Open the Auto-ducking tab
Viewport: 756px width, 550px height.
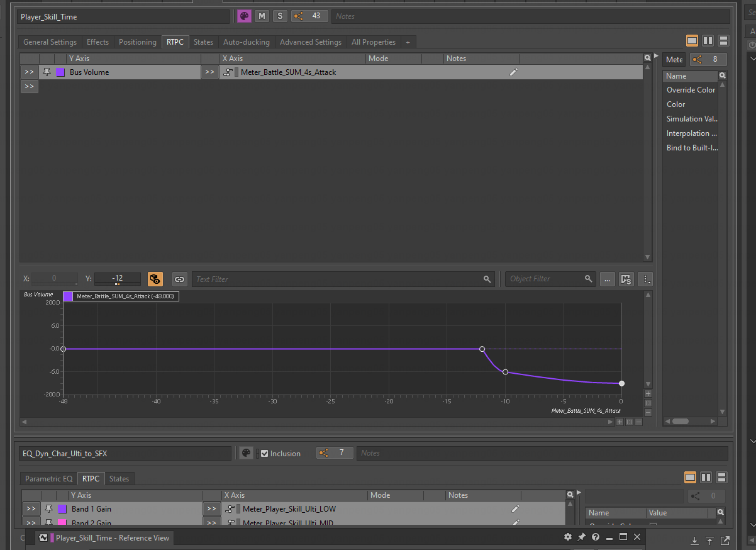[x=247, y=42]
